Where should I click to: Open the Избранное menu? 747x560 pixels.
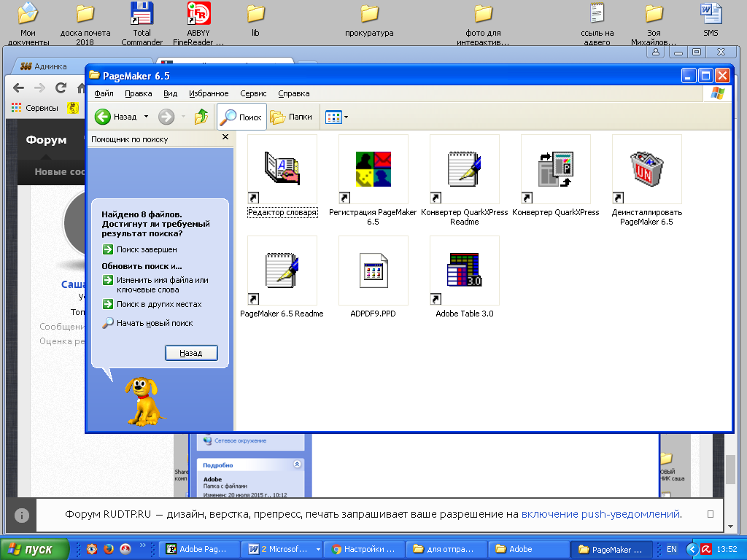coord(209,93)
